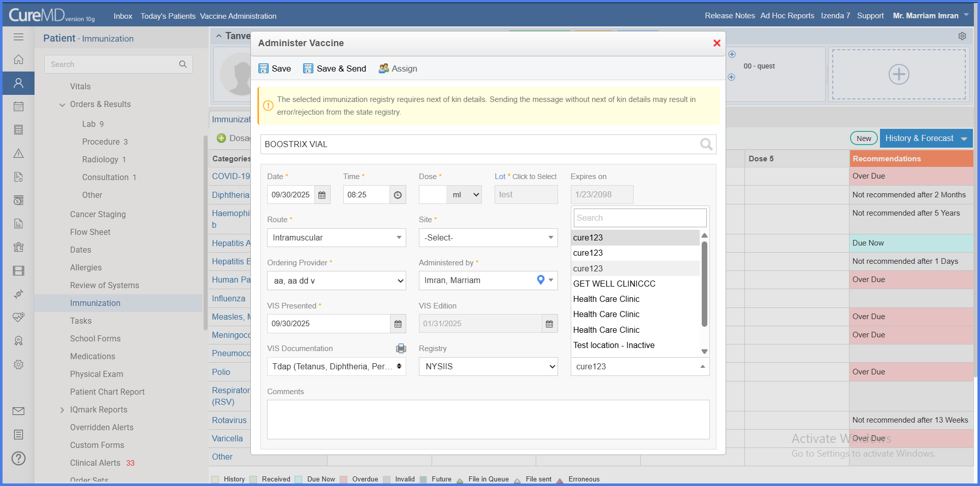Open the Date calendar picker icon
The image size is (980, 486).
click(x=322, y=195)
